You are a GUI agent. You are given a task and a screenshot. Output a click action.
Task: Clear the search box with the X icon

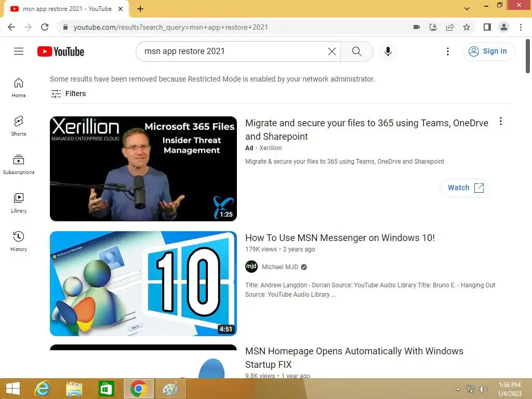click(332, 51)
